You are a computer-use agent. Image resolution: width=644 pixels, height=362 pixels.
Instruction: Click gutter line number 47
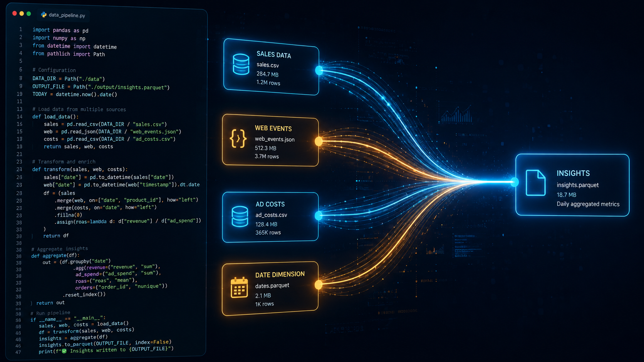[18, 352]
